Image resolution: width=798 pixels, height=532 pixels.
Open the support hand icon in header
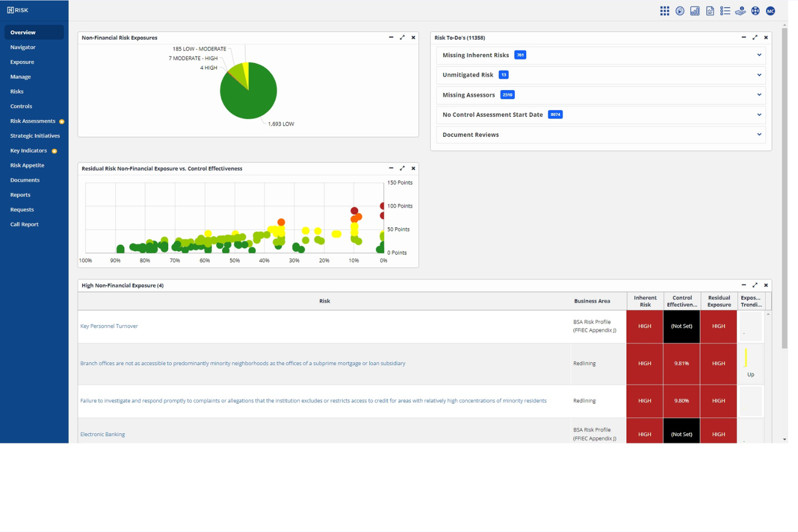pyautogui.click(x=740, y=10)
